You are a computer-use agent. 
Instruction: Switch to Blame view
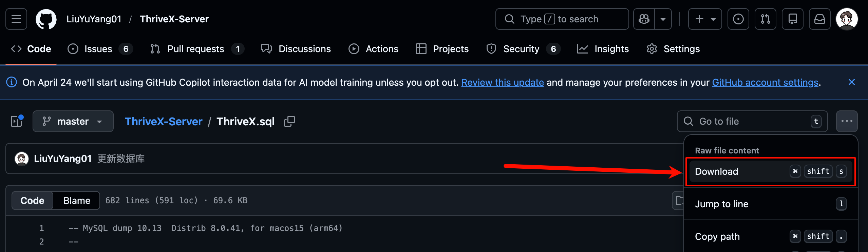coord(77,201)
